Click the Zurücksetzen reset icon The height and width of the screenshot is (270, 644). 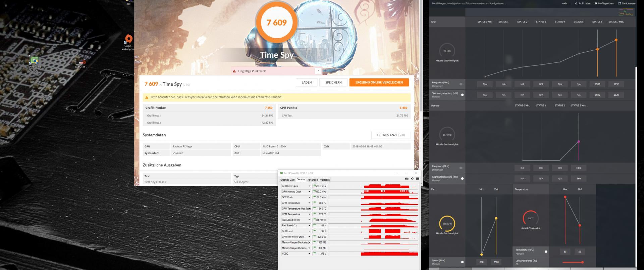[x=620, y=3]
